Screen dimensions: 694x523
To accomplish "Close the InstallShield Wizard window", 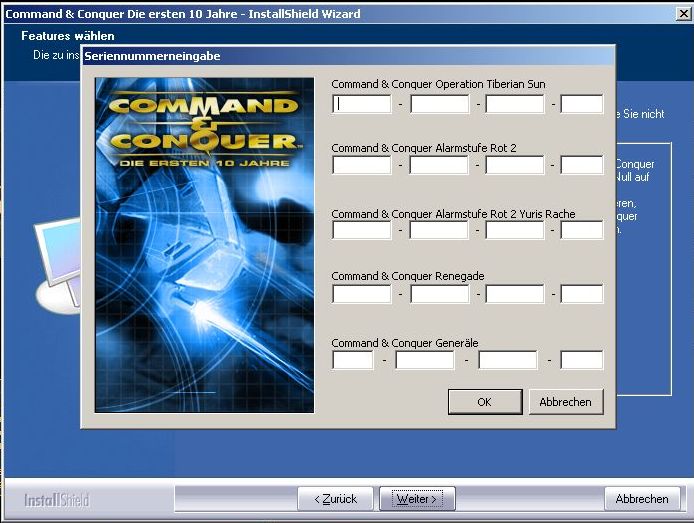I will [x=683, y=14].
